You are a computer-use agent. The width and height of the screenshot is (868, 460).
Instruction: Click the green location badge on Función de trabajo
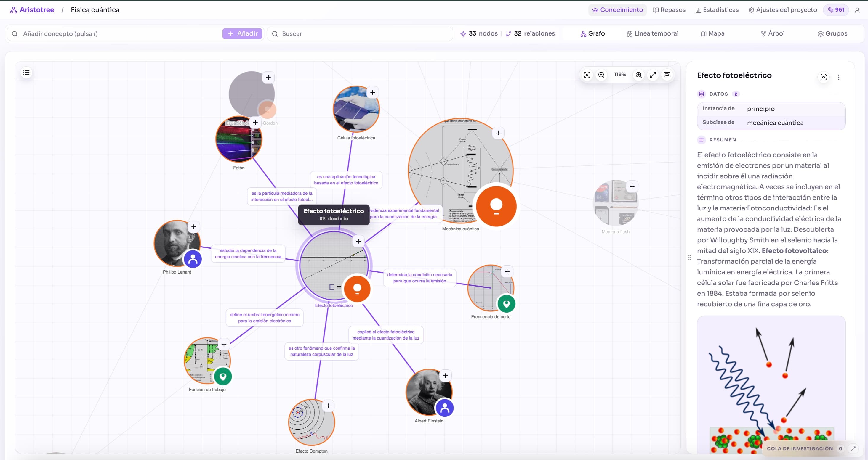[222, 376]
